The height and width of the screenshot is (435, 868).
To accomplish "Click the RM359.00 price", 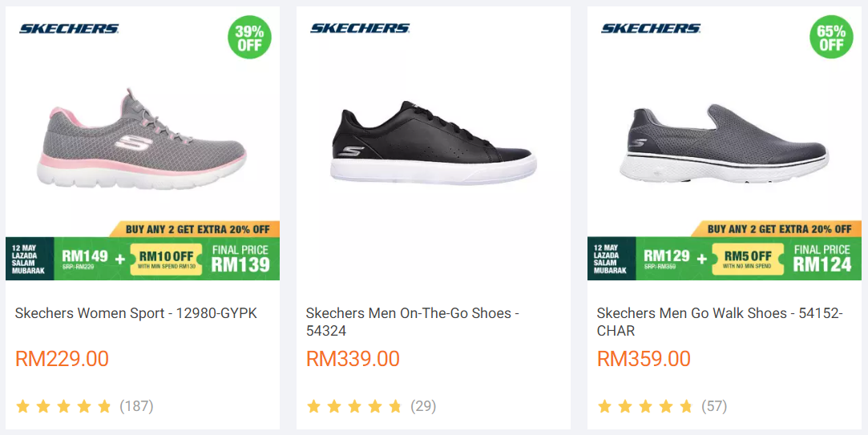I will point(644,358).
